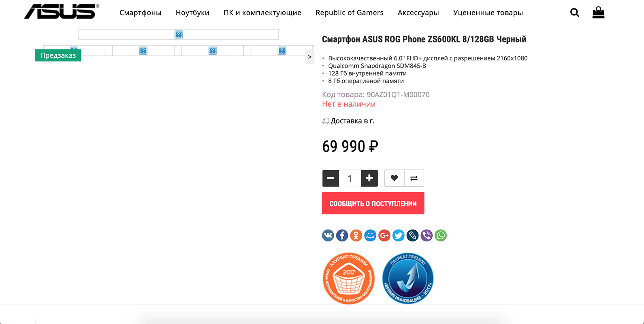
Task: Share on Odnoklassniki
Action: point(356,235)
